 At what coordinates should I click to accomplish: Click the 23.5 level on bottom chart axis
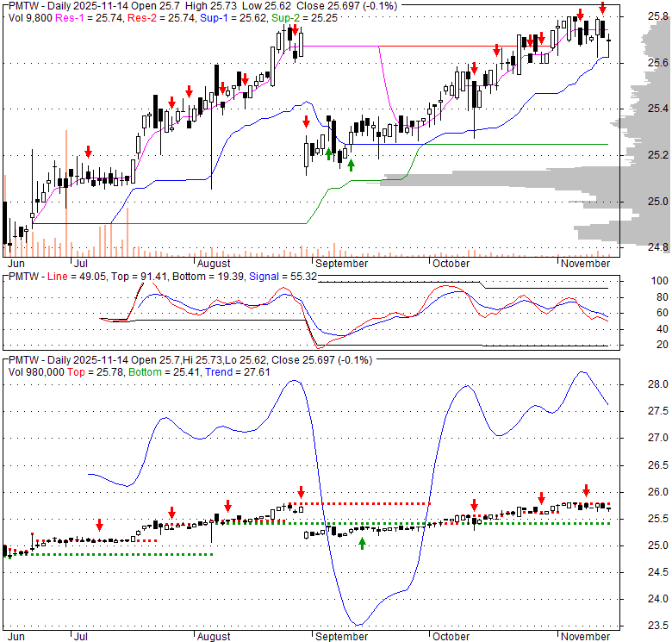coord(658,626)
